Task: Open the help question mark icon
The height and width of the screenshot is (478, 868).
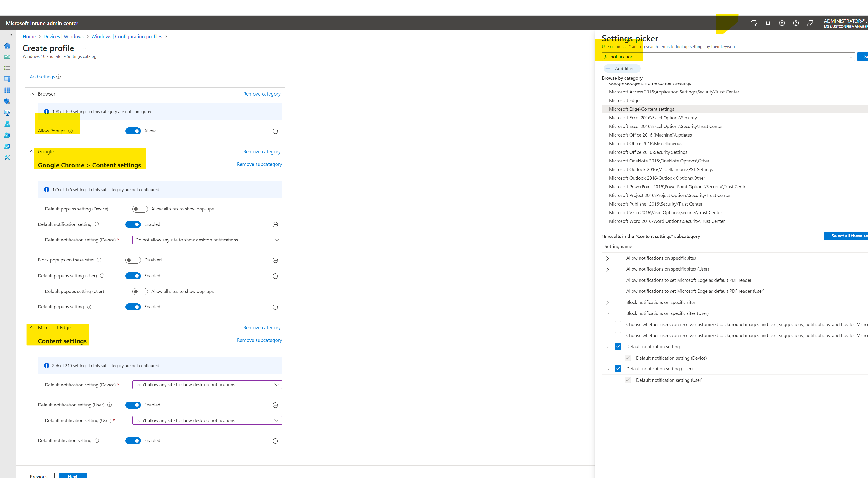Action: 795,23
